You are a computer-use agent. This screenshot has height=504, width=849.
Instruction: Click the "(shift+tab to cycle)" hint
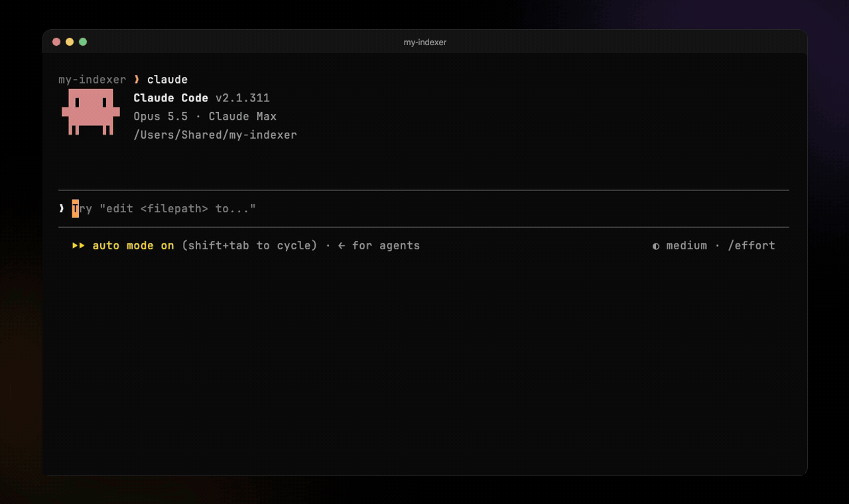point(249,245)
